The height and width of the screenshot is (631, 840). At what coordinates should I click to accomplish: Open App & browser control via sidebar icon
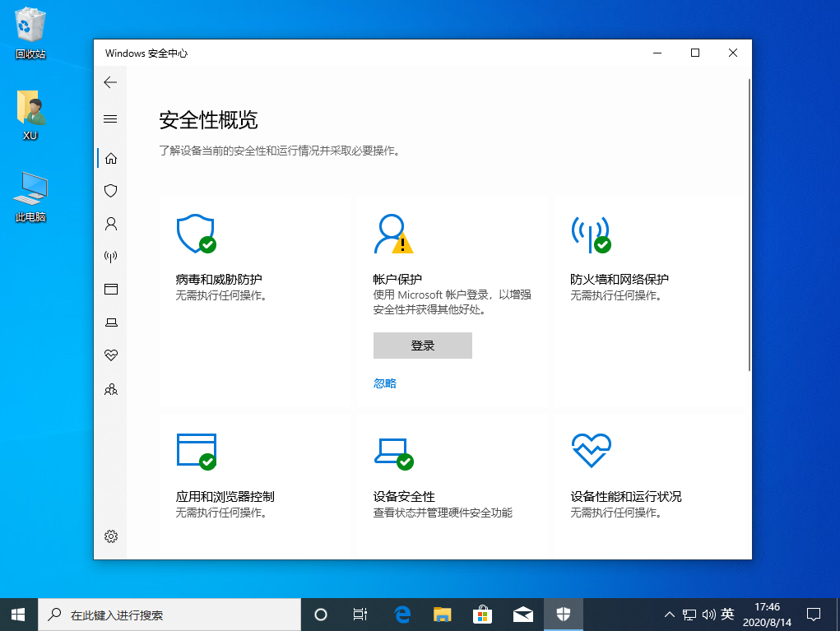click(110, 289)
